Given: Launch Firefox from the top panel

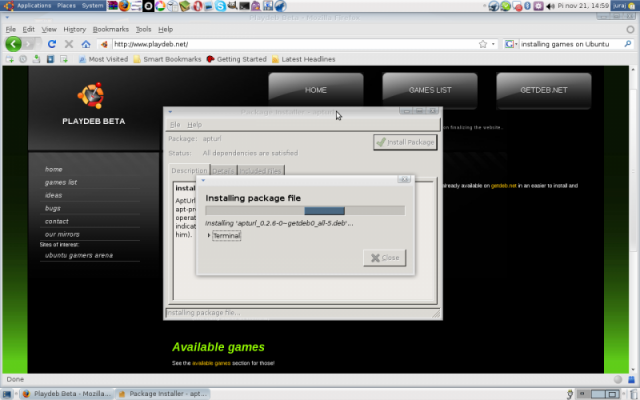Looking at the screenshot, I should 124,6.
